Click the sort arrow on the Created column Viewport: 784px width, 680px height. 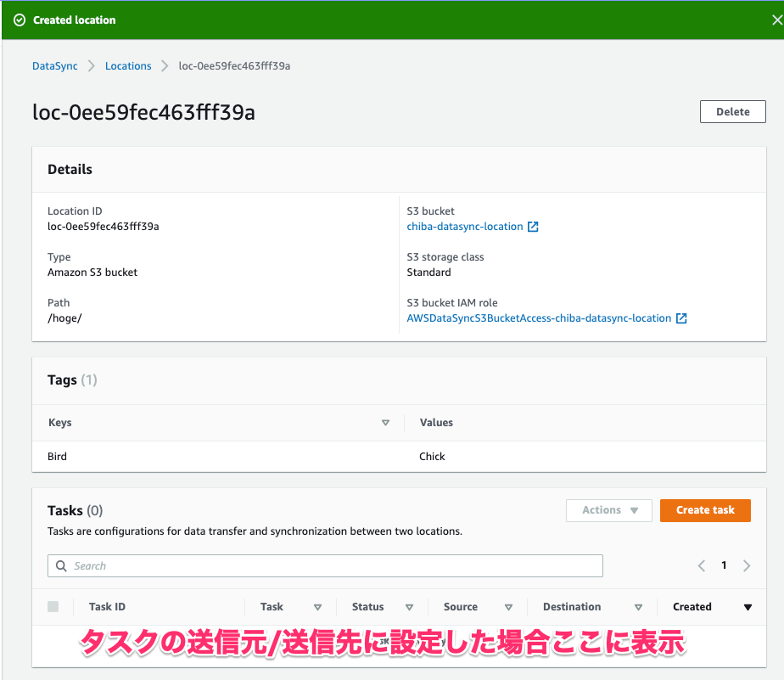coord(747,606)
